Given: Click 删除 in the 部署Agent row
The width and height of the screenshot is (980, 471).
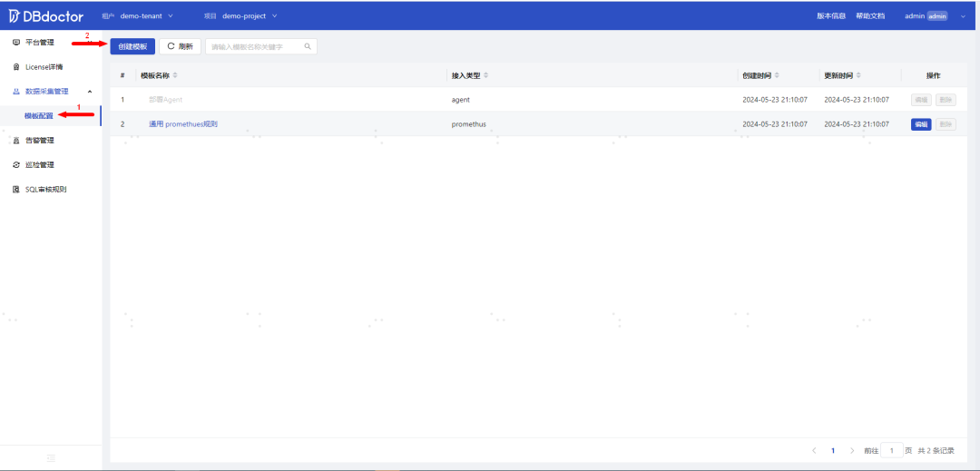Looking at the screenshot, I should pos(946,99).
